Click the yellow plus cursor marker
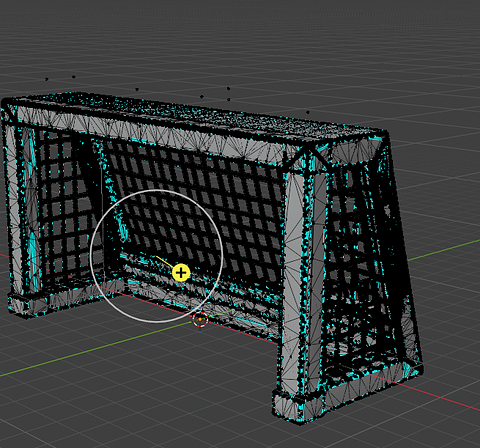The image size is (480, 448). [x=181, y=273]
